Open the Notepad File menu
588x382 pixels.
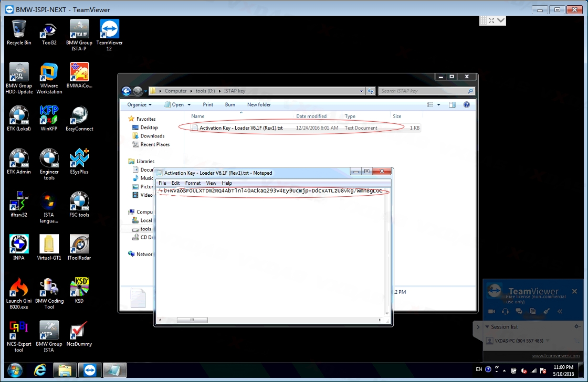click(x=162, y=183)
